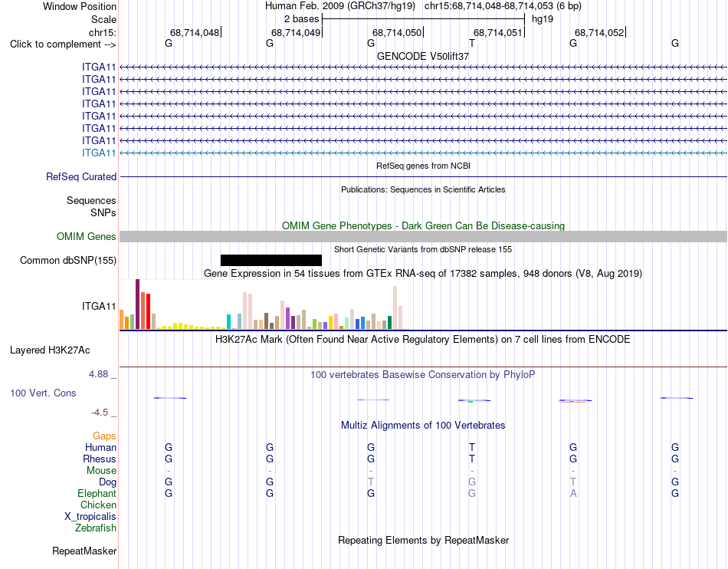Click the 'Sequences' subtrack label
This screenshot has height=569, width=728.
click(91, 200)
